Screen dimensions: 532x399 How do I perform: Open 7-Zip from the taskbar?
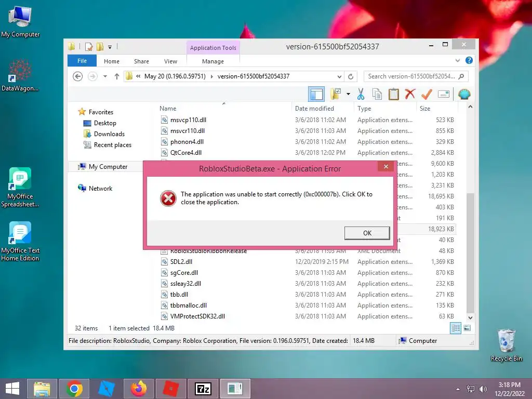[203, 389]
